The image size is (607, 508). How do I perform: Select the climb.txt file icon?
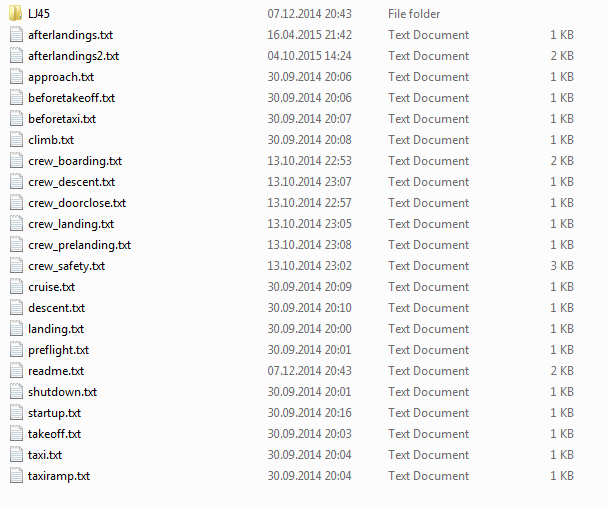pyautogui.click(x=16, y=140)
